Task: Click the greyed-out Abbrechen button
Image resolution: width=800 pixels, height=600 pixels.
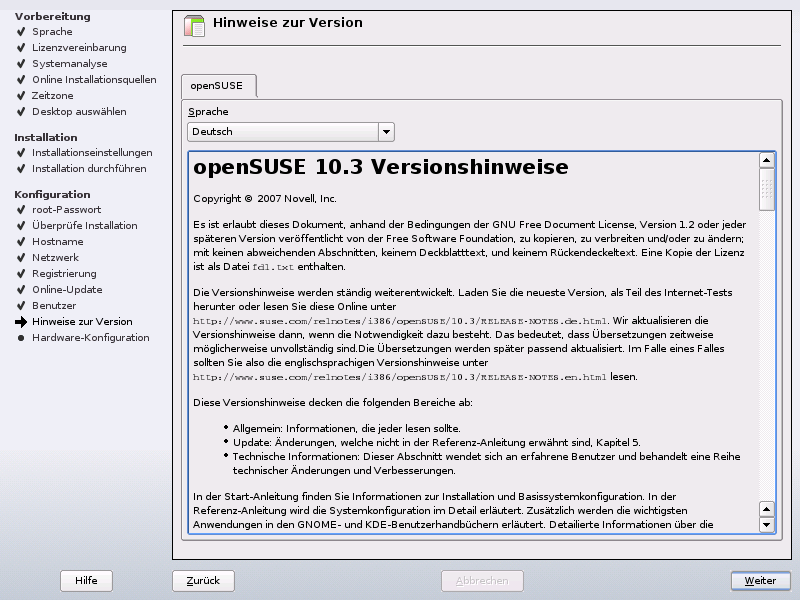Action: 482,581
